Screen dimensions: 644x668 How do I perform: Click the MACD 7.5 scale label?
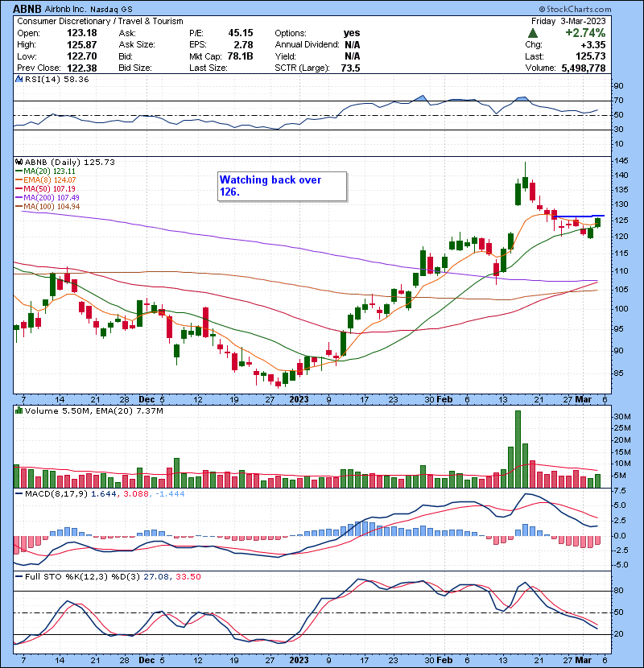620,491
